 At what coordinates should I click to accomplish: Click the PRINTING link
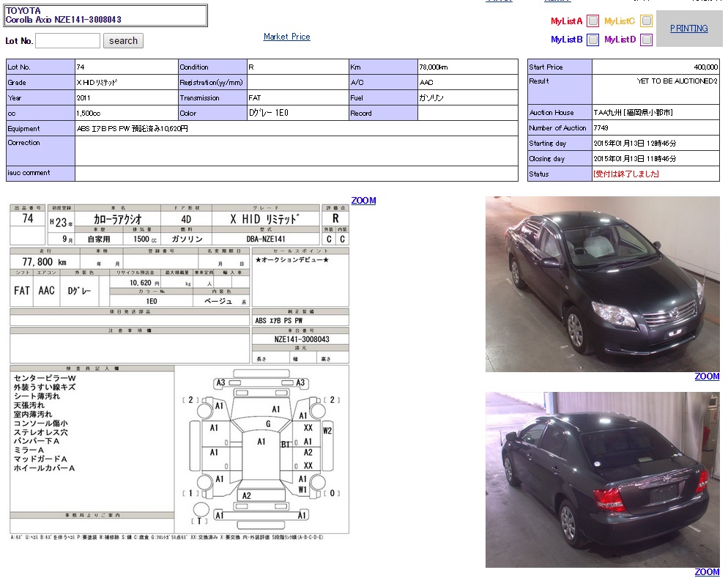click(x=688, y=29)
